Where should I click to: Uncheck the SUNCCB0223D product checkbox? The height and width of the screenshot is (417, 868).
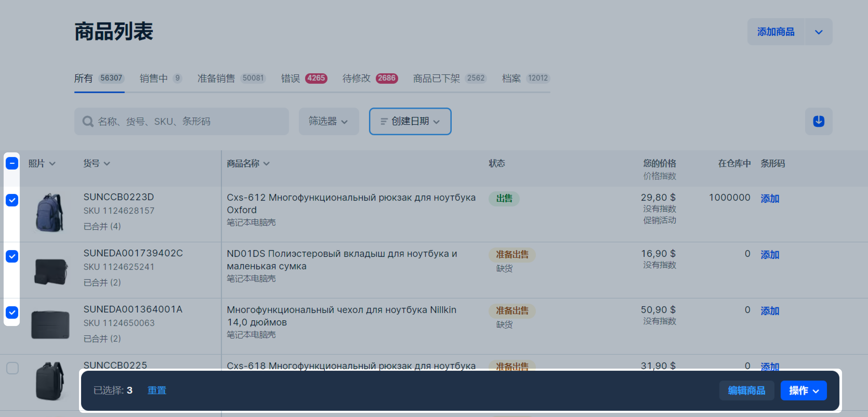[x=12, y=200]
